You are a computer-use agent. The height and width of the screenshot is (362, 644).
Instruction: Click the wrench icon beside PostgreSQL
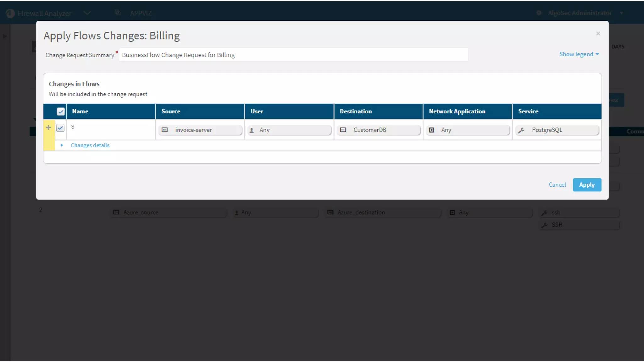521,130
